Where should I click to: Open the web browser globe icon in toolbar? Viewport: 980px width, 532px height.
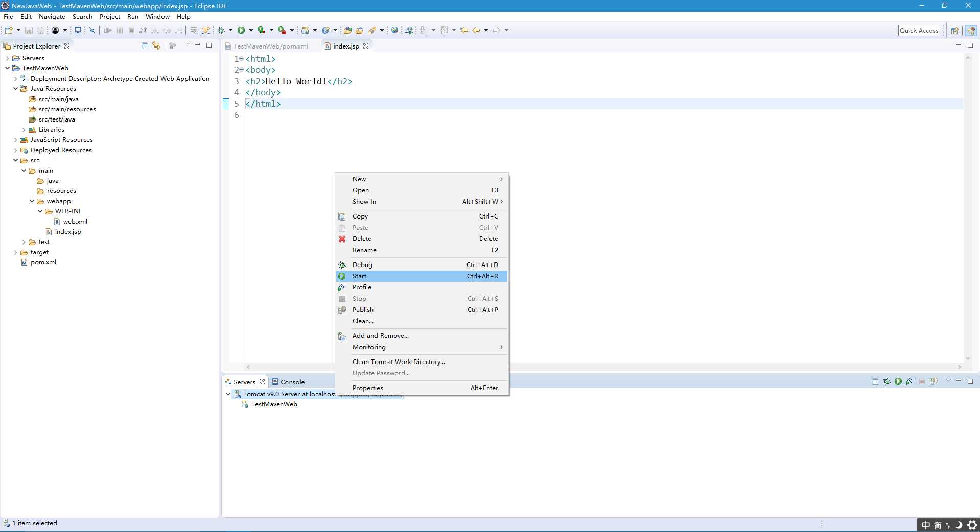pyautogui.click(x=394, y=30)
